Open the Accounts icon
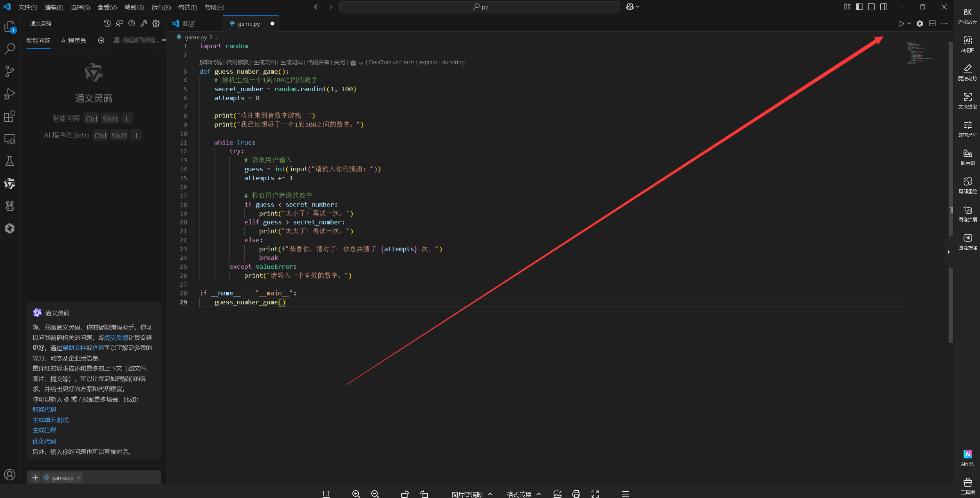The height and width of the screenshot is (498, 980). [10, 475]
